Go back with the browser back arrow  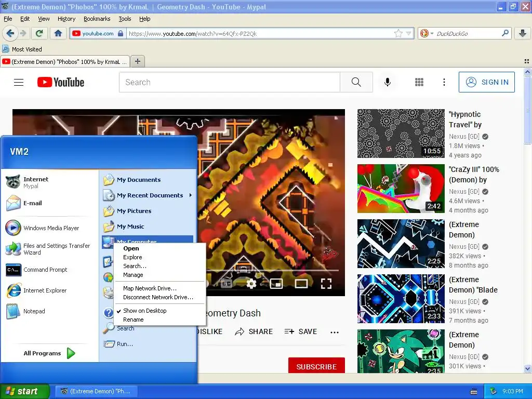click(10, 33)
